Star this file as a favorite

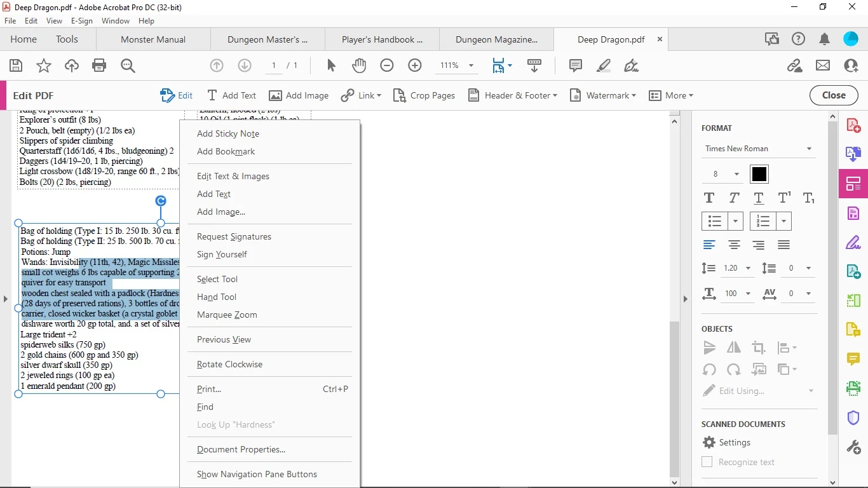44,65
